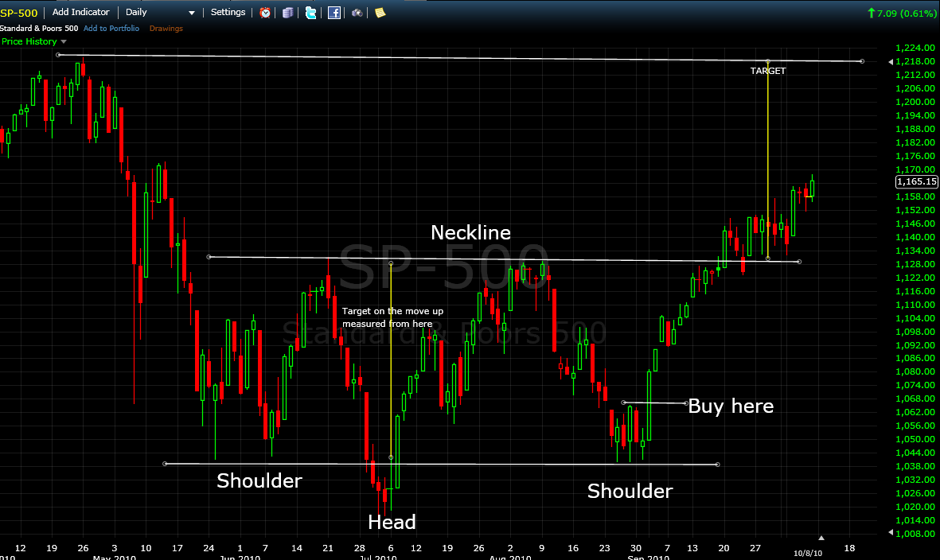940x560 pixels.
Task: Click the Sep 2010 month axis label
Action: pyautogui.click(x=648, y=557)
